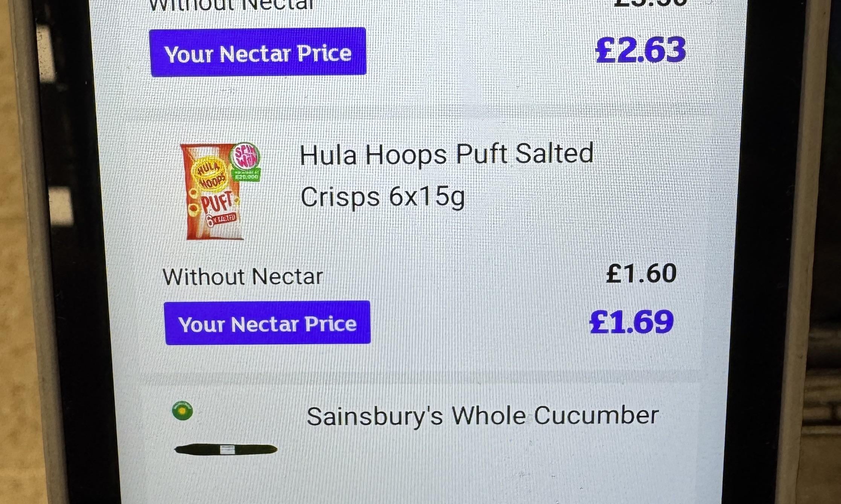This screenshot has height=504, width=841.
Task: Tap the green circle icon above the cucumber
Action: tap(182, 411)
